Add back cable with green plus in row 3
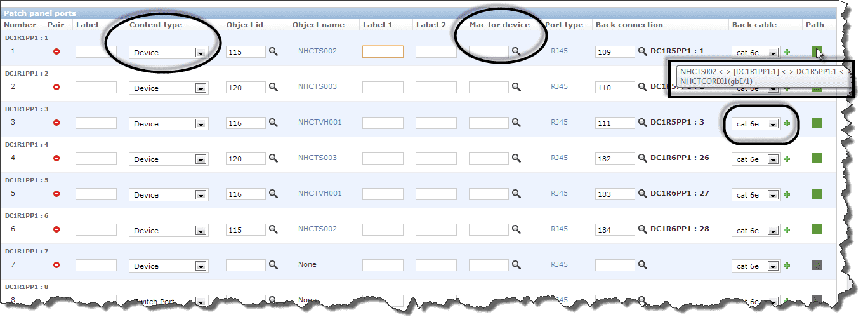 click(787, 123)
